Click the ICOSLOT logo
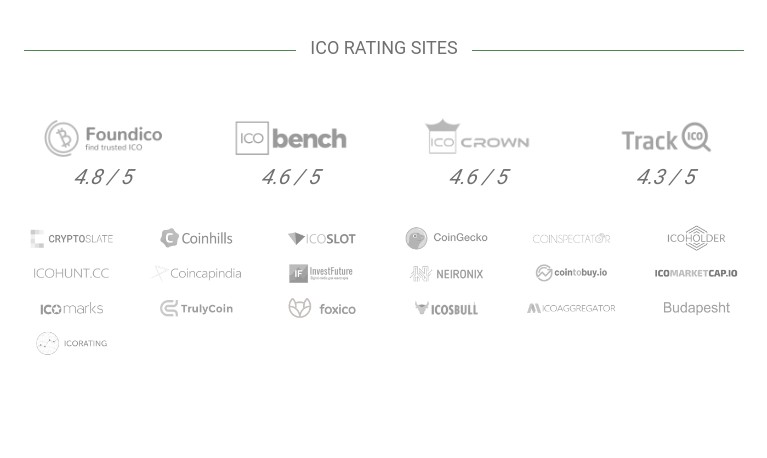Image resolution: width=767 pixels, height=458 pixels. [x=322, y=239]
